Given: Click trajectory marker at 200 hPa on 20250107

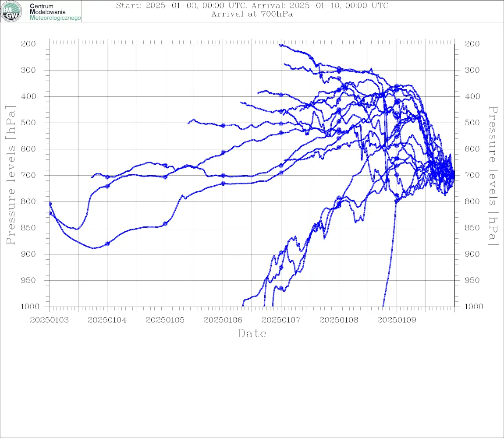Looking at the screenshot, I should [281, 45].
